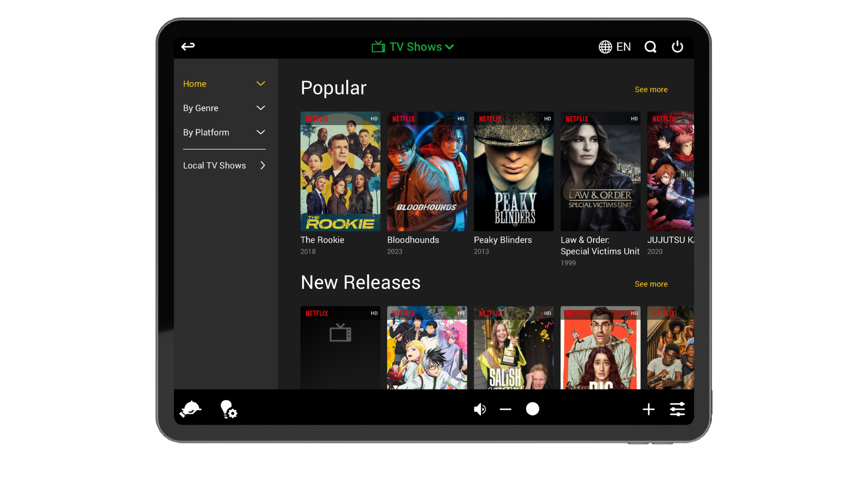Viewport: 868px width, 488px height.
Task: Open light settings bulb icon
Action: [229, 409]
